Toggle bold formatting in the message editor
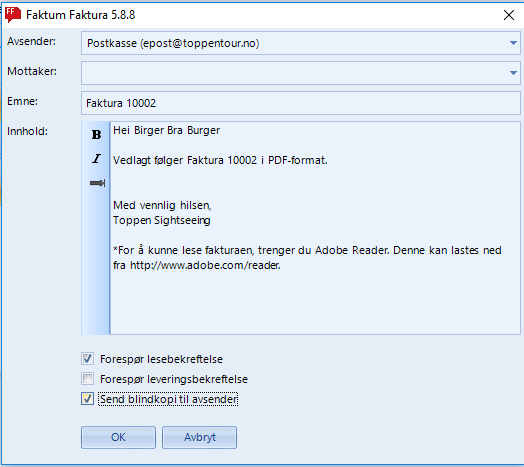Screen dimensions: 524x467 point(96,134)
